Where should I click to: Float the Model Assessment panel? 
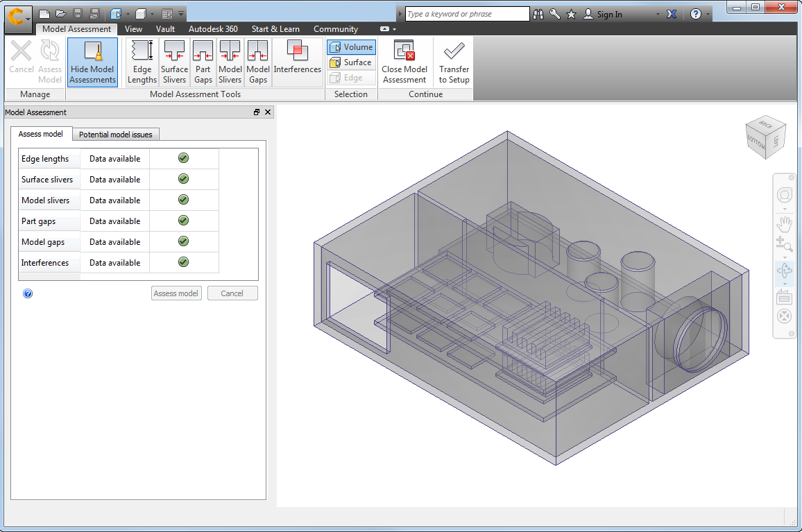coord(257,112)
